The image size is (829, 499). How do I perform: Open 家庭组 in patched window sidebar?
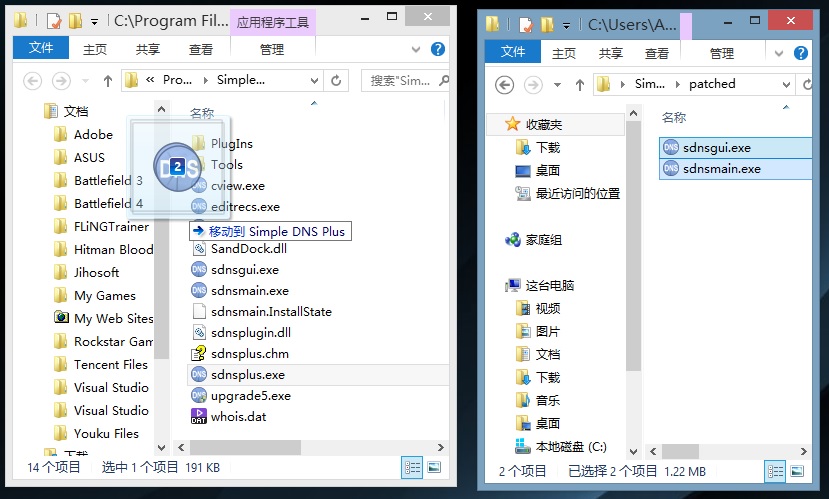coord(533,240)
